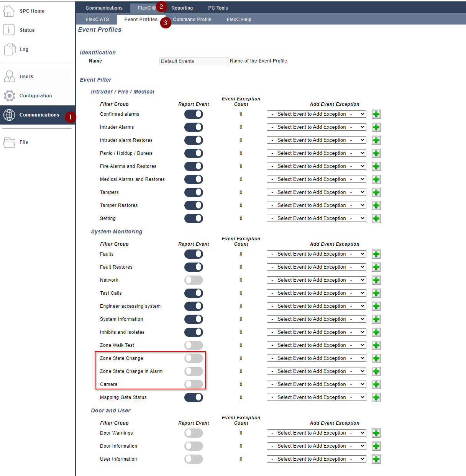Go to the FlexC ATS page
This screenshot has width=466, height=476.
point(97,19)
